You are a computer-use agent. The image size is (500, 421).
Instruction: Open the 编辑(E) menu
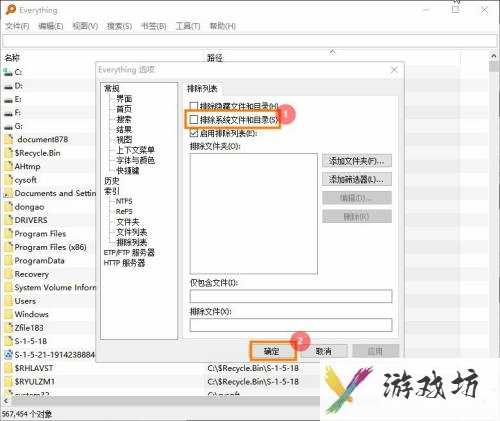pyautogui.click(x=51, y=26)
